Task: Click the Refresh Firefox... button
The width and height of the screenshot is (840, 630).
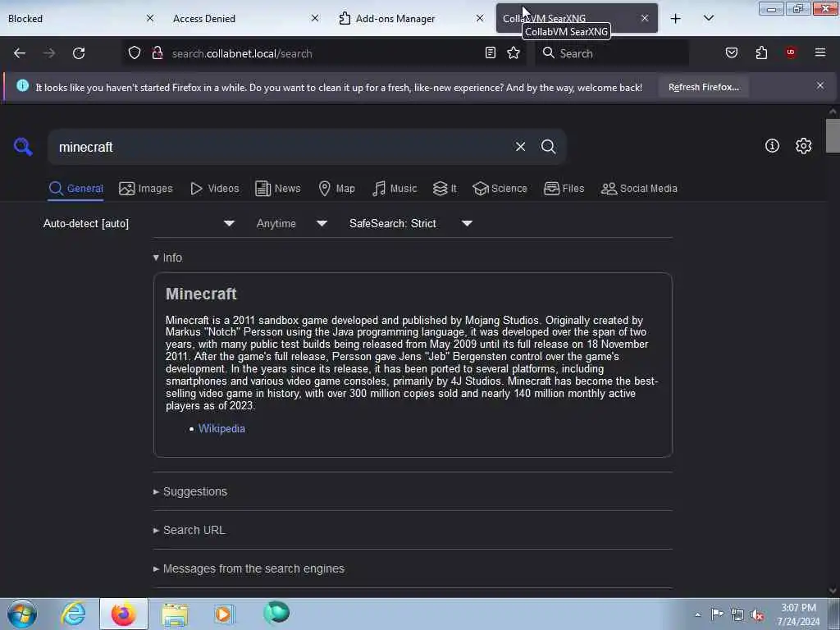Action: 703,87
